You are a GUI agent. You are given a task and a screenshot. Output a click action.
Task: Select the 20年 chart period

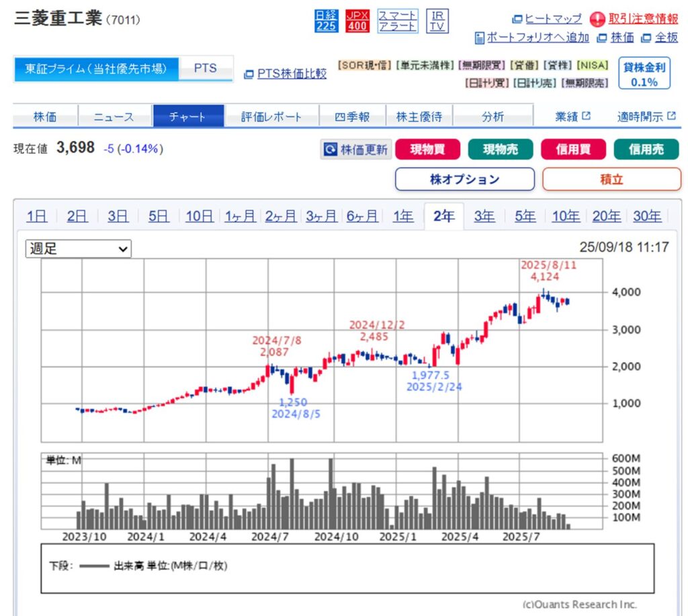point(607,216)
